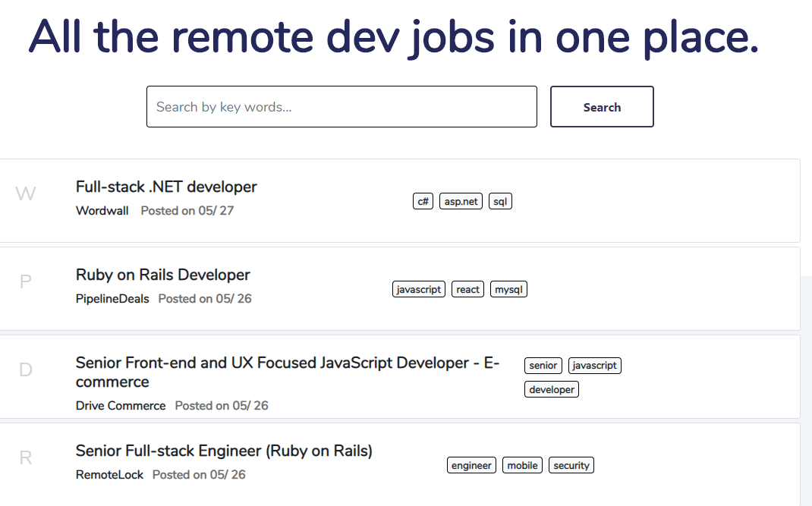Filter by the c# tag
Viewport: 812px width, 506px height.
(423, 201)
